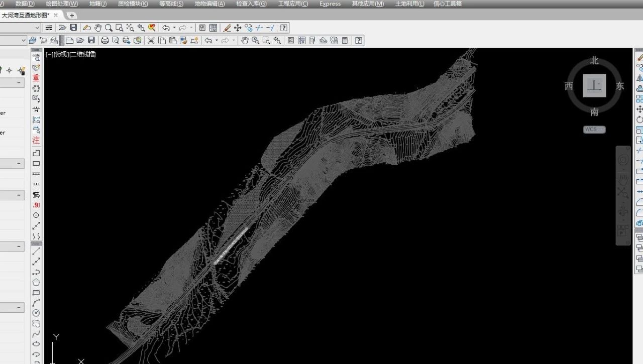Viewport: 643px width, 364px height.
Task: Collapse the bottom section of left panel
Action: coord(20,307)
